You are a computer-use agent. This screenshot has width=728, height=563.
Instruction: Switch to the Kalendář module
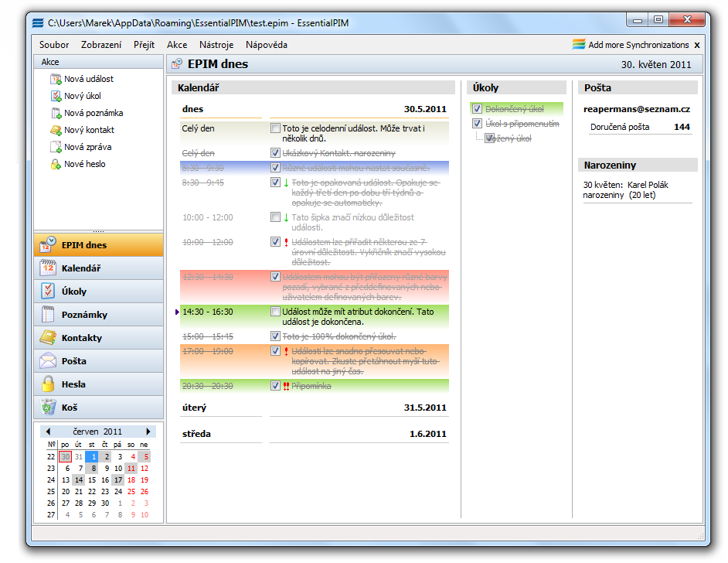98,268
